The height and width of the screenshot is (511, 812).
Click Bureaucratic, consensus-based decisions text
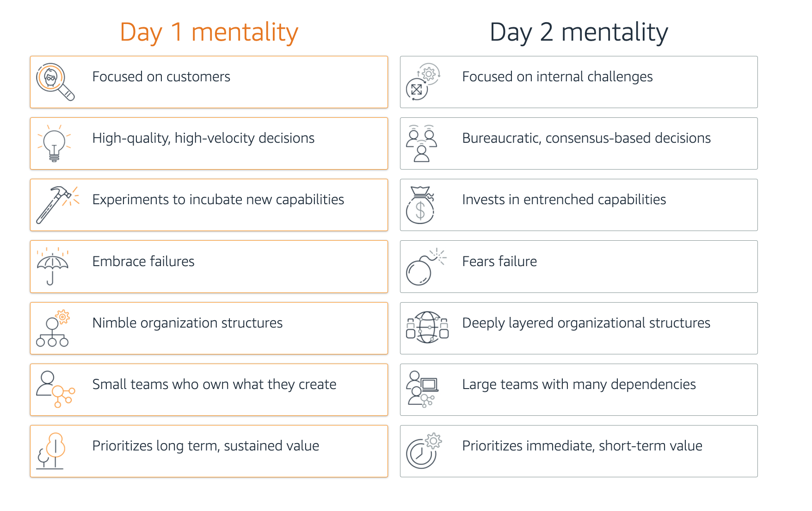[x=586, y=138]
